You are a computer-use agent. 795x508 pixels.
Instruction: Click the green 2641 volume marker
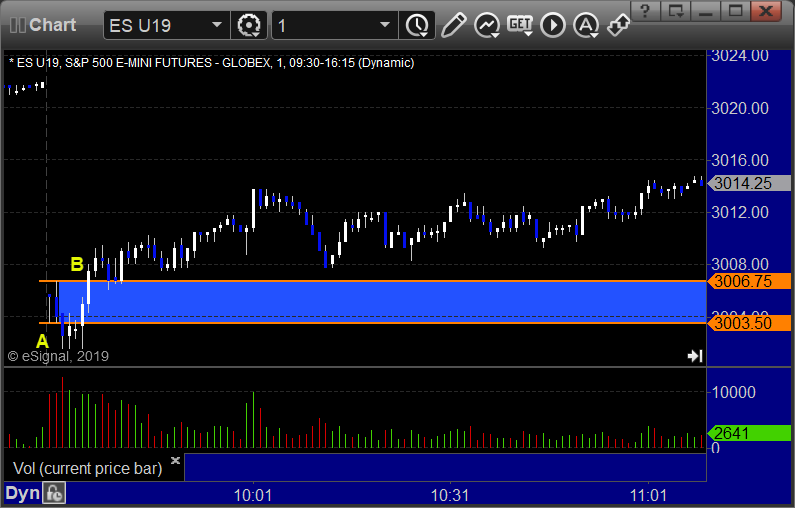click(749, 433)
